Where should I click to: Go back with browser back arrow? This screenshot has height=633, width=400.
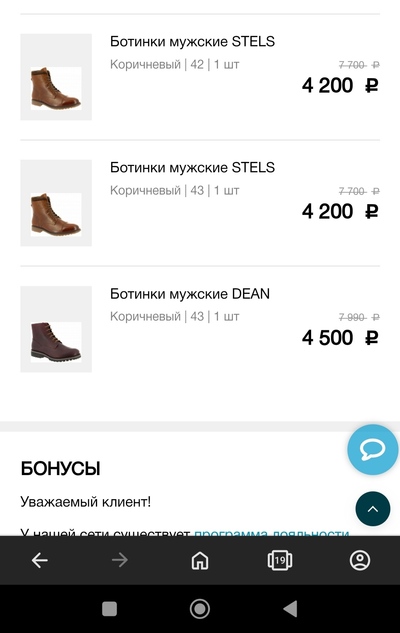coord(40,560)
